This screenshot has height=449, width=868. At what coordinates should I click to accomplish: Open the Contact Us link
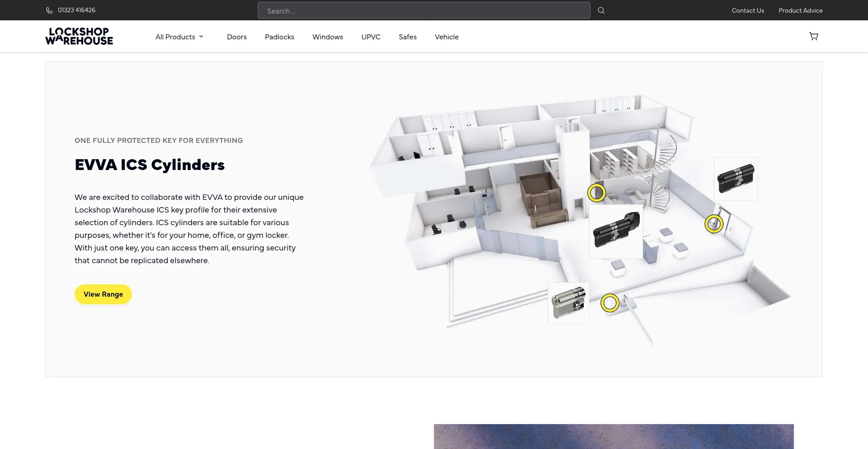tap(748, 10)
